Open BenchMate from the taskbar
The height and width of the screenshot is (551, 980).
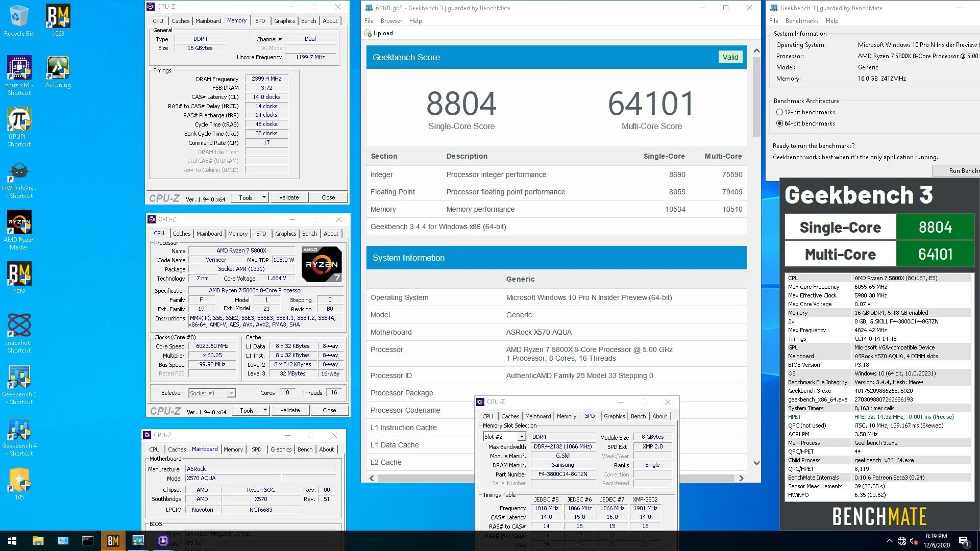[x=113, y=541]
